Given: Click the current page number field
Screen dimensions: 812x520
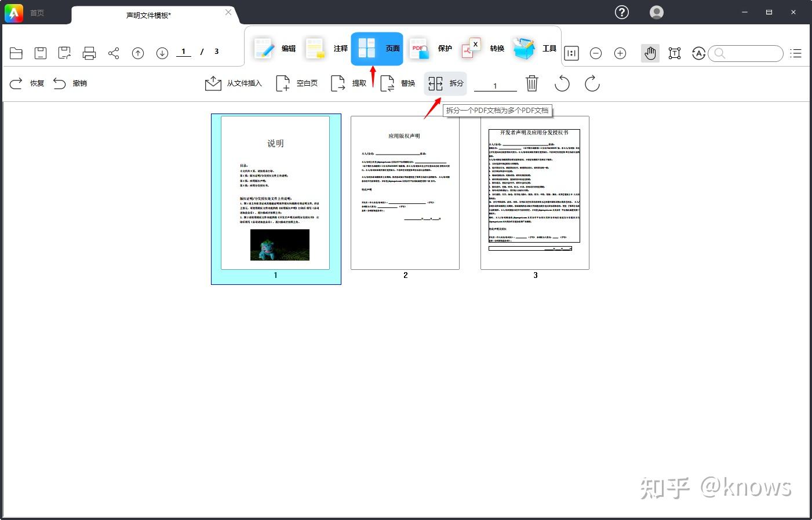Looking at the screenshot, I should click(184, 52).
